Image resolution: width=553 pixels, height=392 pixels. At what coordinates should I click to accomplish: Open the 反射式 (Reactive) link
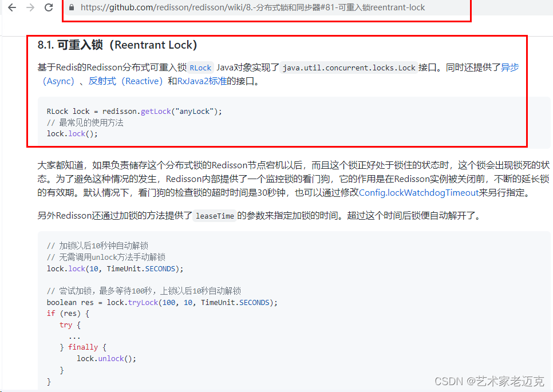(x=125, y=81)
